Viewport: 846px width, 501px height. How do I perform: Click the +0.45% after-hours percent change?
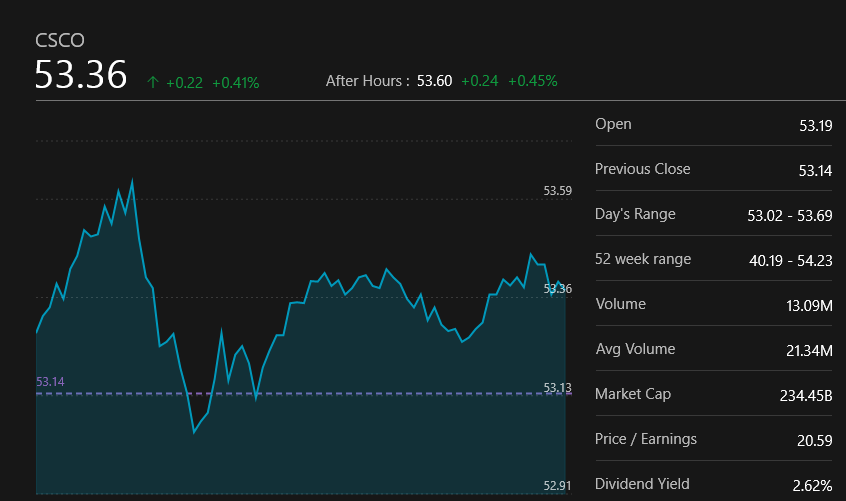(x=532, y=81)
